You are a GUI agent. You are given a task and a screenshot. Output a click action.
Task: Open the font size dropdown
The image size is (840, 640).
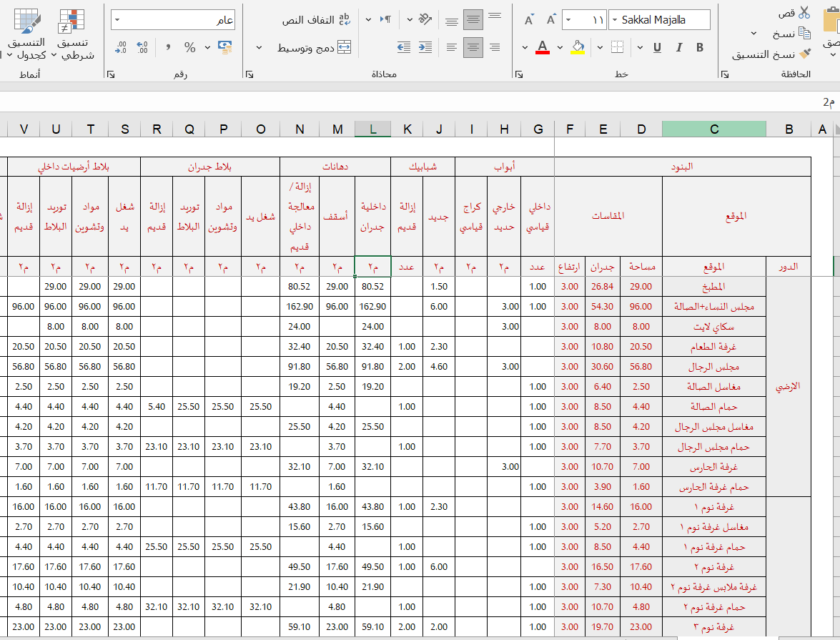click(x=568, y=18)
